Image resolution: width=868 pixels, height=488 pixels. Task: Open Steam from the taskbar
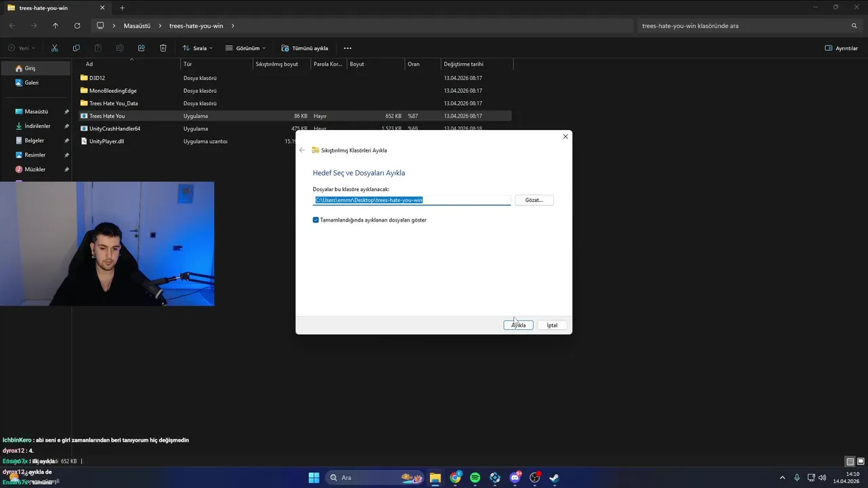[x=554, y=478]
